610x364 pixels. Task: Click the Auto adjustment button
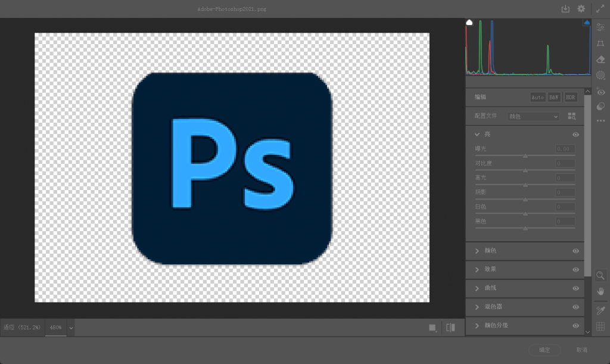(537, 97)
